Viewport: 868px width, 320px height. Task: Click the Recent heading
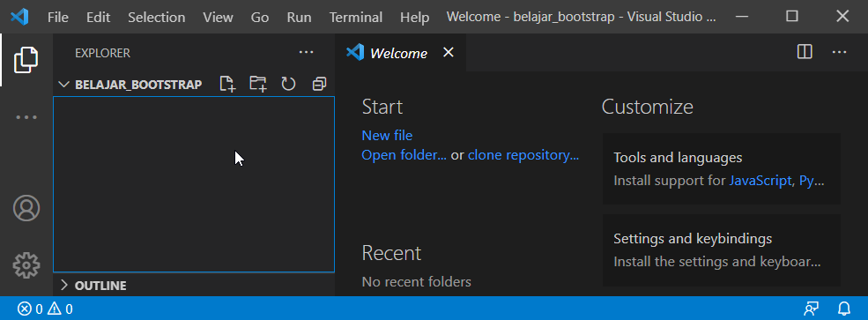(391, 253)
